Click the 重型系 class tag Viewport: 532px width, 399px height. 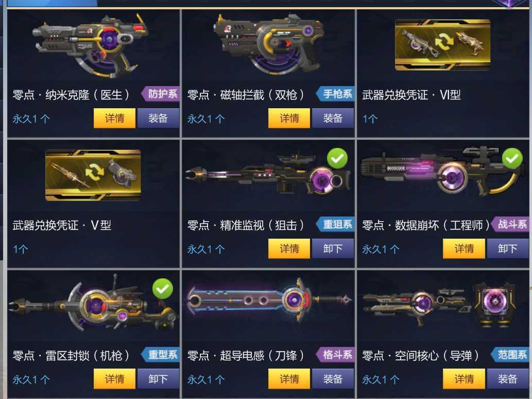tap(161, 355)
